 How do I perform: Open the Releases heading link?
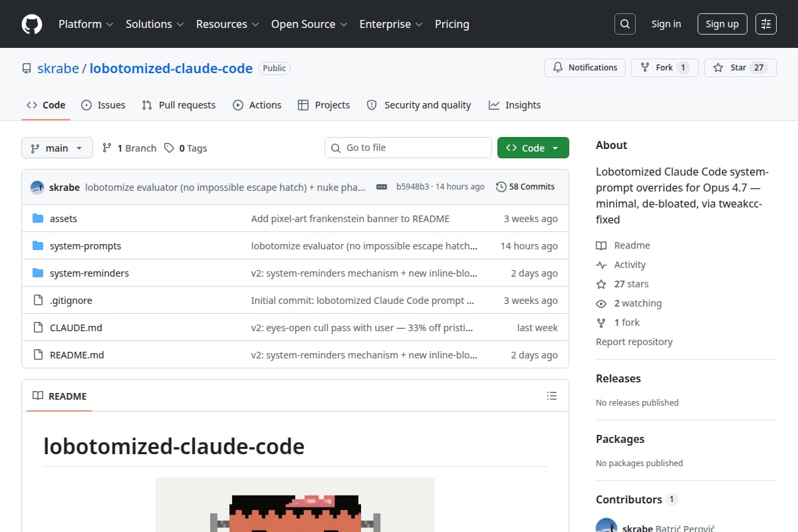[618, 378]
